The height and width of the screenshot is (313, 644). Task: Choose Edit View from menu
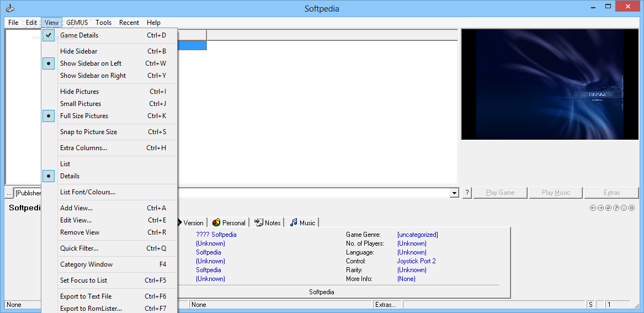[110, 220]
